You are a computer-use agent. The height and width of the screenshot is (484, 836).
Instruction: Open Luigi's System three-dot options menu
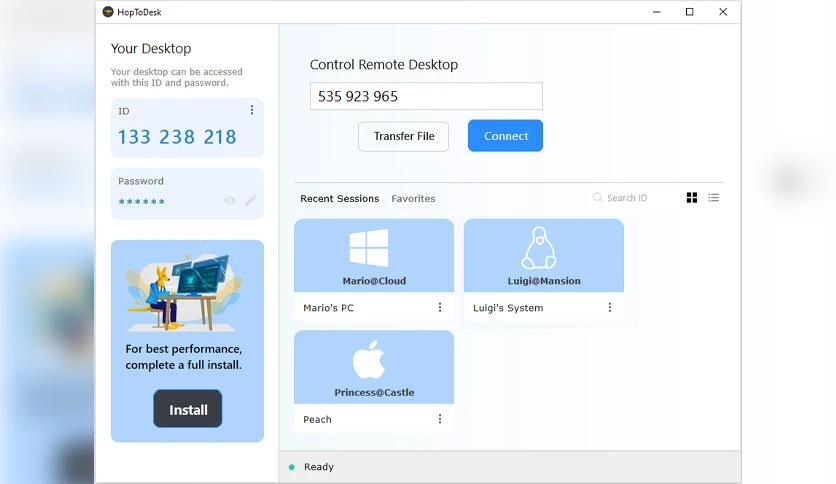[x=609, y=307]
